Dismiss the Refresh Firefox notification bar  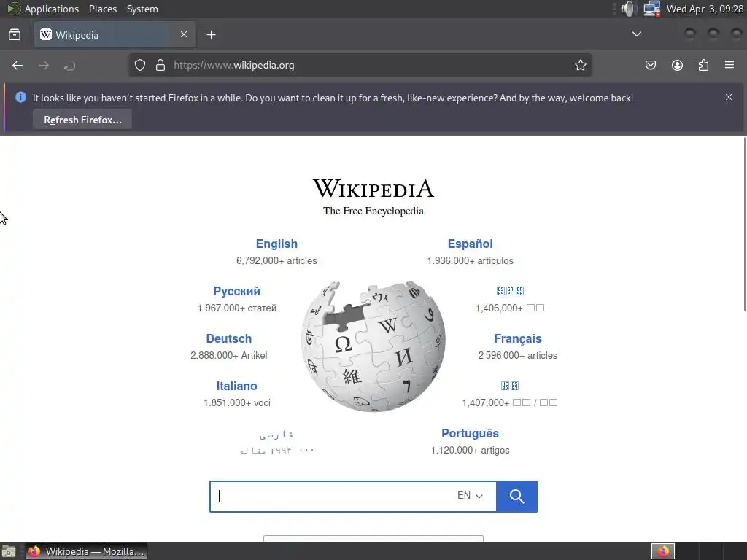[729, 97]
